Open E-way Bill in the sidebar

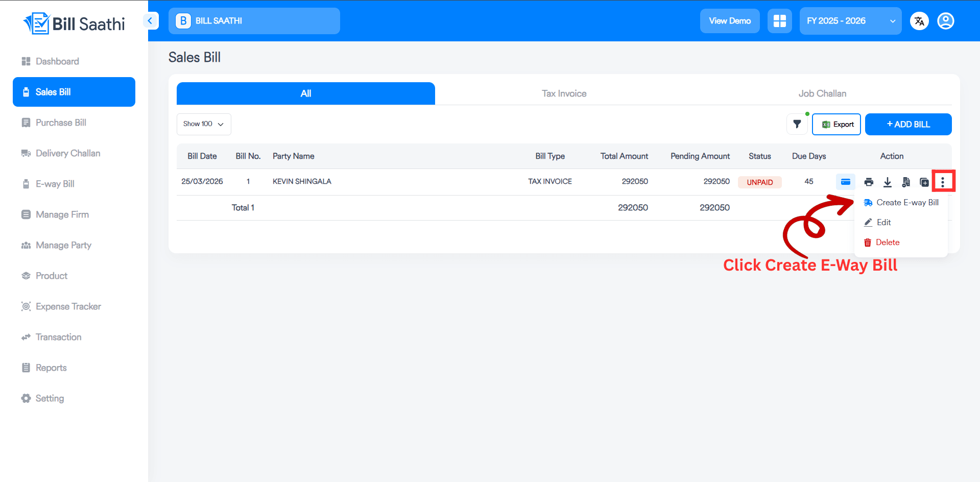pyautogui.click(x=74, y=184)
